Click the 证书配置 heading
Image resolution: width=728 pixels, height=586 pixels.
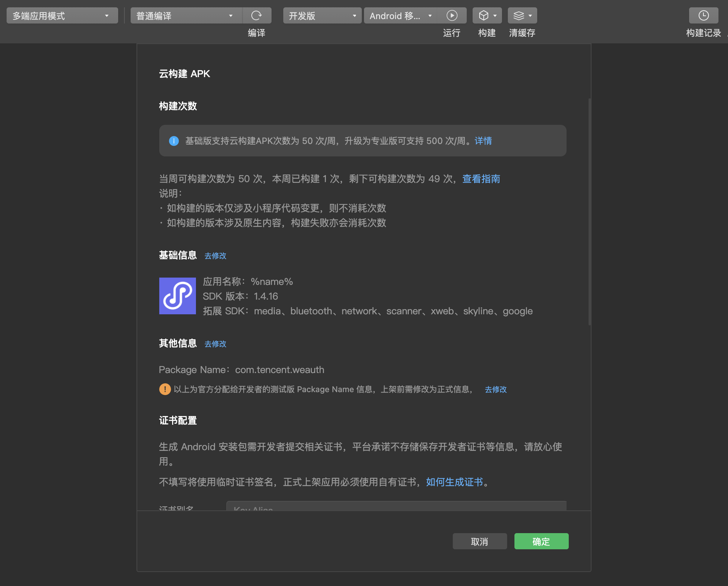(x=178, y=420)
